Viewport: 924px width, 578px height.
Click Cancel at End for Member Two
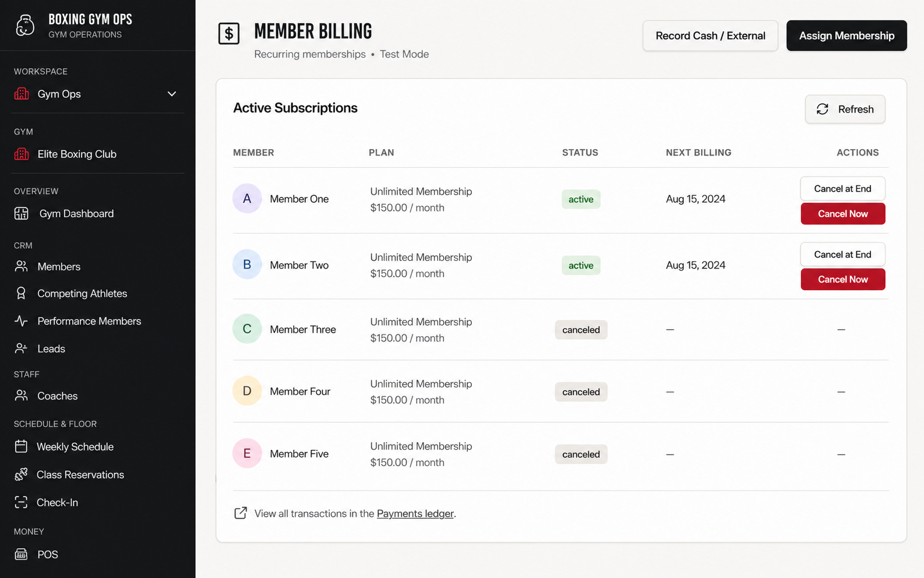(x=842, y=254)
